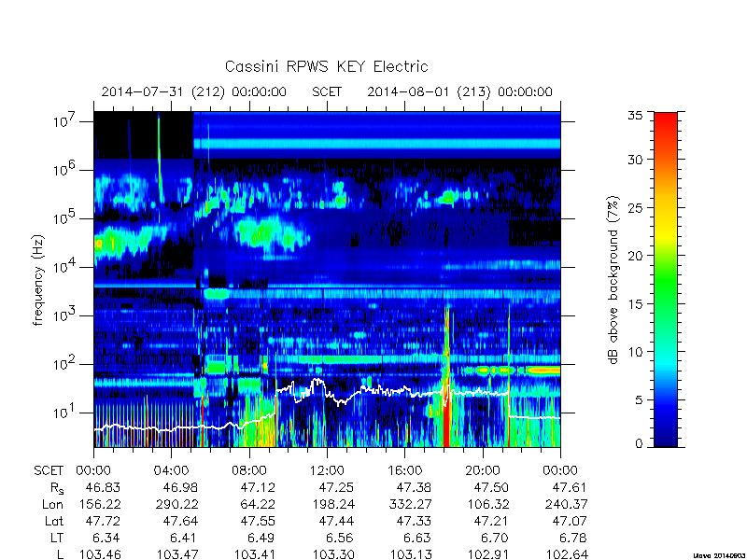Click the local time value "6.63"
This screenshot has width=747, height=560.
tap(416, 538)
